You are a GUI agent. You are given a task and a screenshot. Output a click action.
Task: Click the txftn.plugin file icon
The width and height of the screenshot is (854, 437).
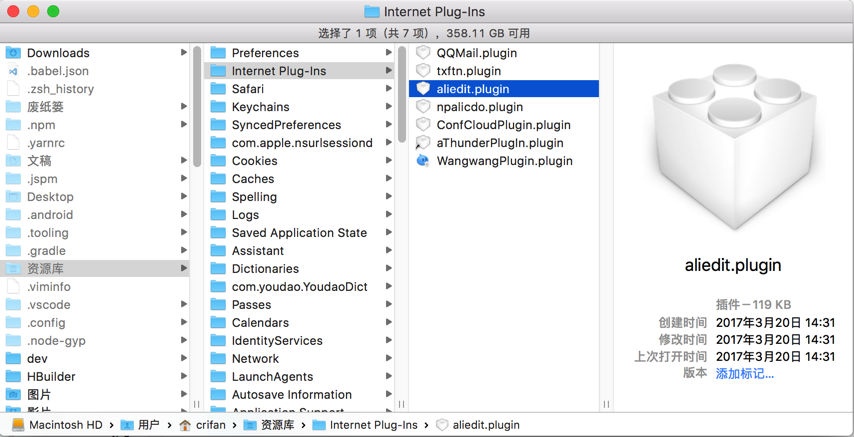[423, 71]
